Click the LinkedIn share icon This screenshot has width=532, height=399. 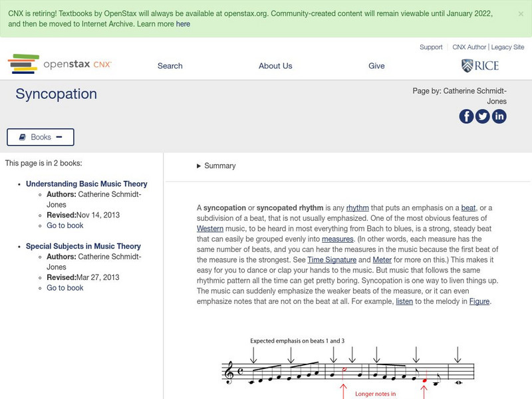(499, 116)
